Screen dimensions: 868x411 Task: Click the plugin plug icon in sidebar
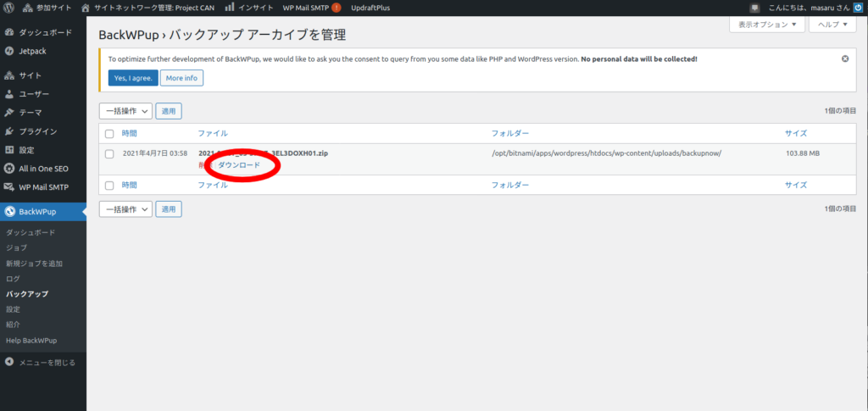click(x=9, y=131)
